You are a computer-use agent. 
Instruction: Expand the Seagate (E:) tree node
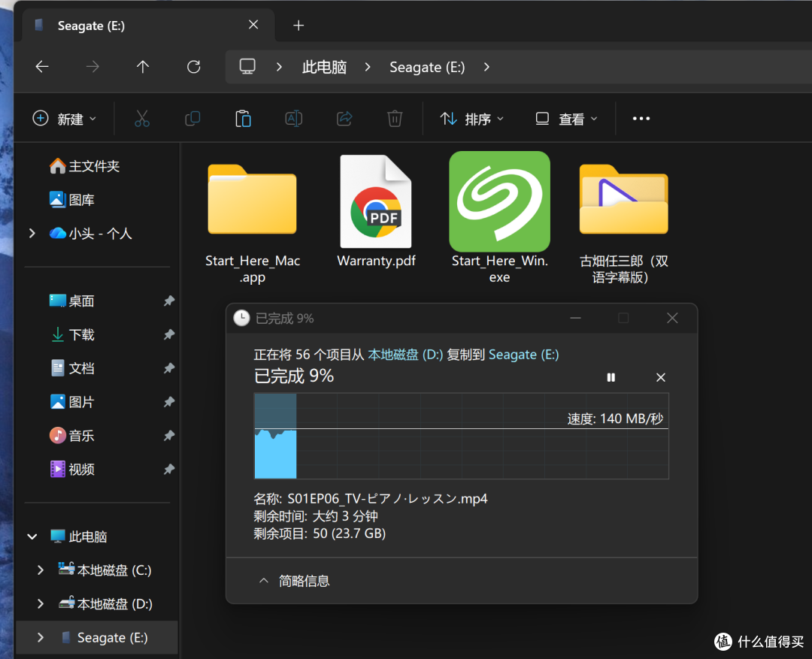pos(41,637)
